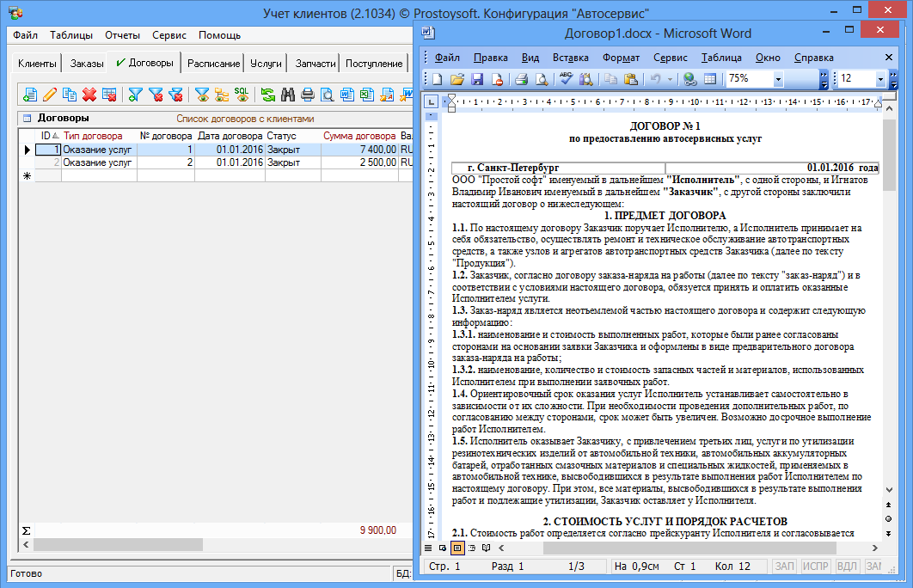Click the red X delete record icon
The height and width of the screenshot is (588, 913).
point(89,95)
